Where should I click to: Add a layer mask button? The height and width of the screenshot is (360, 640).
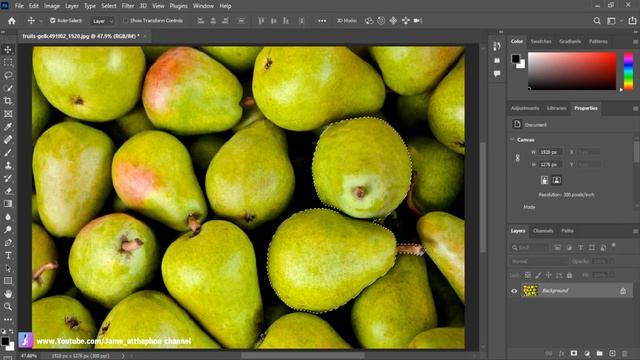coord(574,353)
